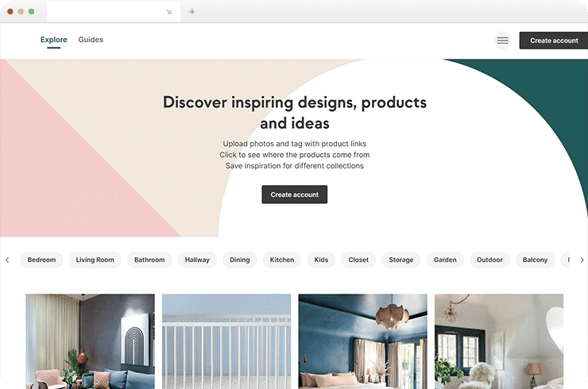Filter by Bathroom category

click(x=149, y=260)
